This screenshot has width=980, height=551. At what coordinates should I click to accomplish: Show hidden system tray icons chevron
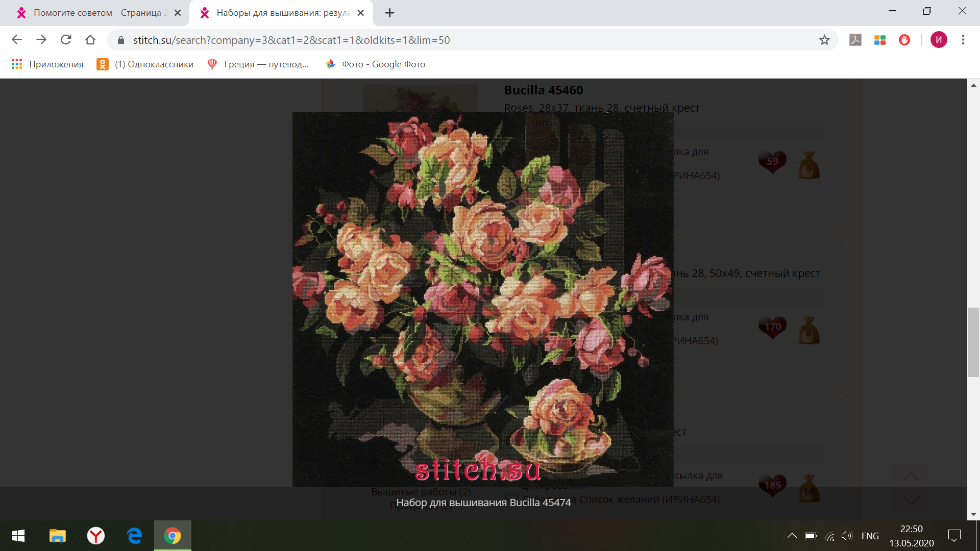point(792,536)
